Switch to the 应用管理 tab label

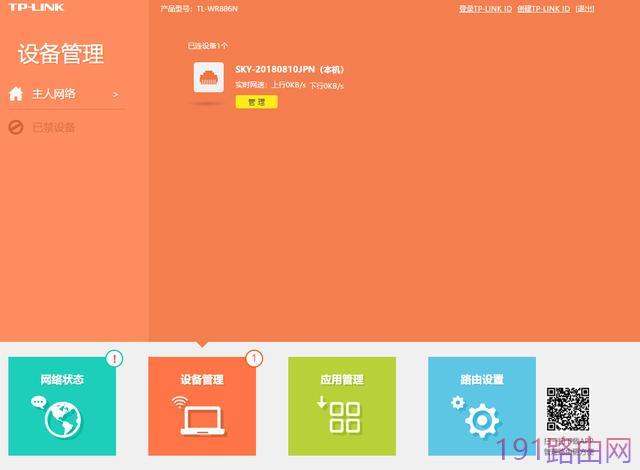(x=342, y=380)
